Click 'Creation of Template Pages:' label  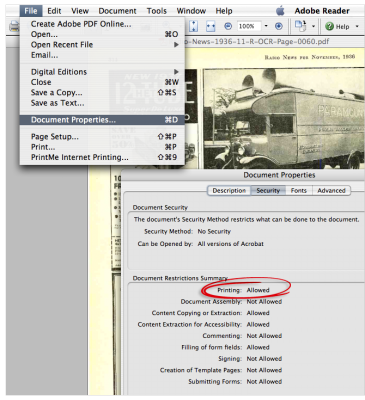201,370
